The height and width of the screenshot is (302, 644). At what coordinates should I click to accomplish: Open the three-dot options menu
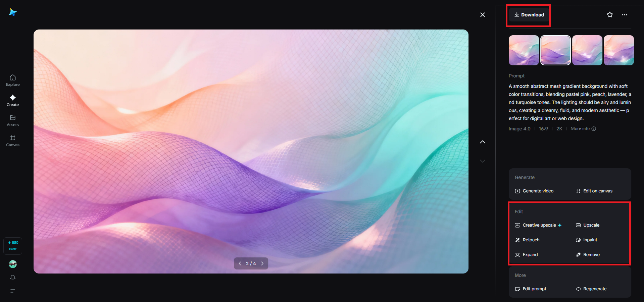click(625, 14)
